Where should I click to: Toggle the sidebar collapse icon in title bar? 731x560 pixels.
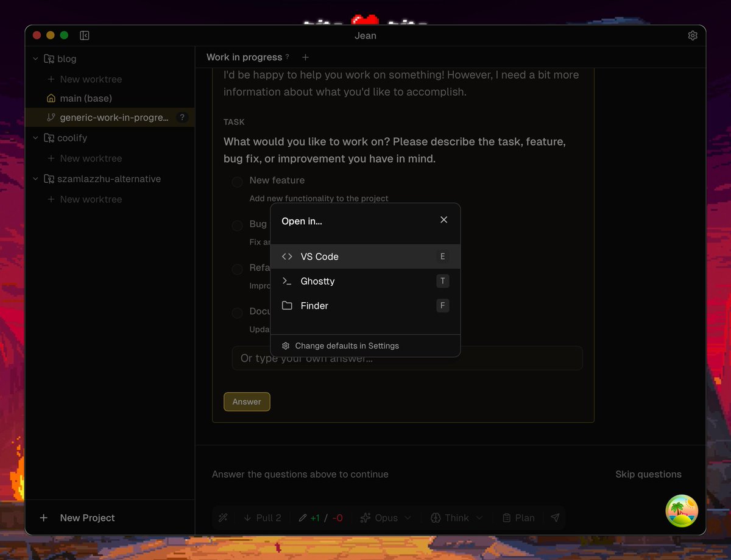pos(85,35)
